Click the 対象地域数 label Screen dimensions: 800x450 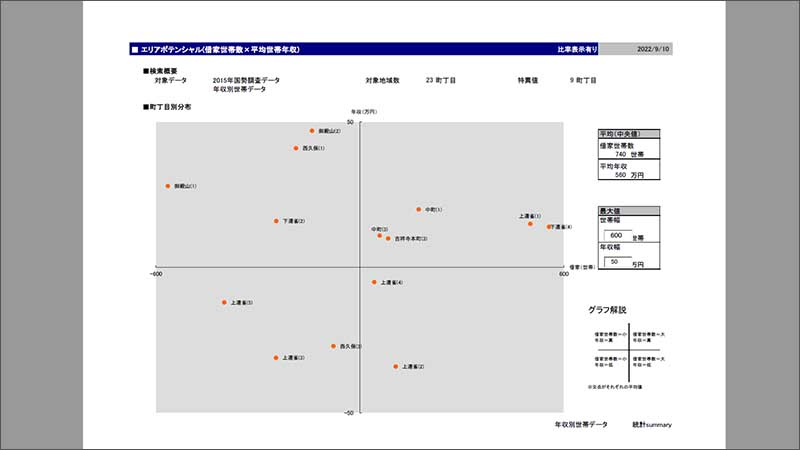coord(382,80)
